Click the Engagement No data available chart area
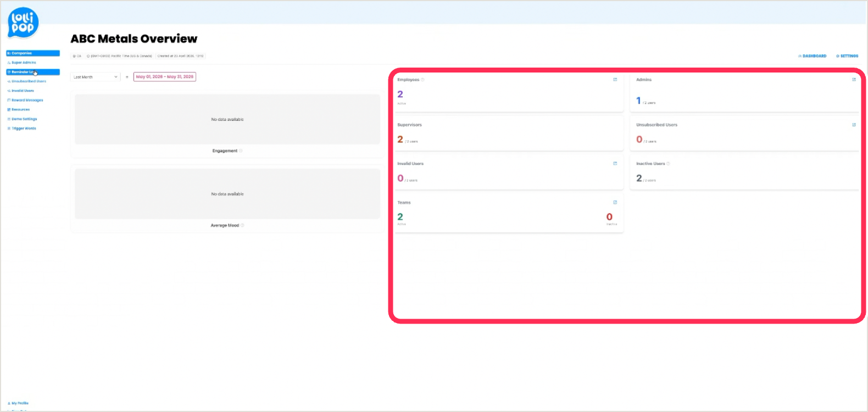This screenshot has height=412, width=868. (227, 119)
